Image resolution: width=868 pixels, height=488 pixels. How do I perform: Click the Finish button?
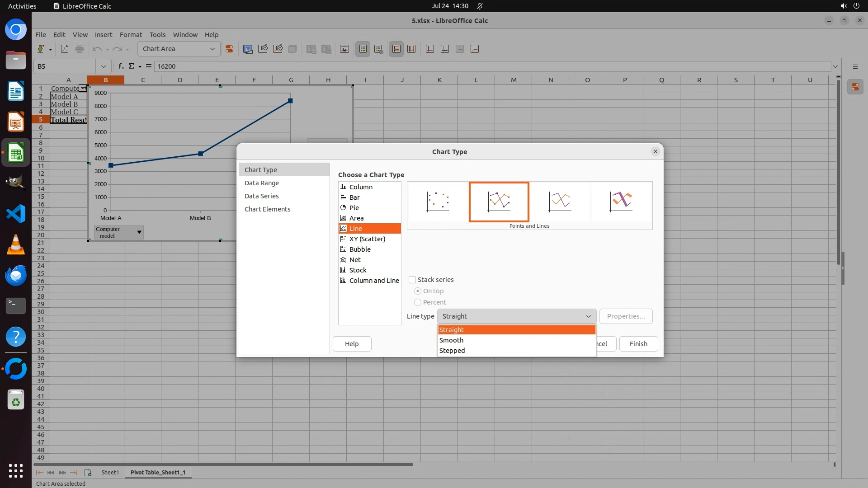tap(638, 344)
